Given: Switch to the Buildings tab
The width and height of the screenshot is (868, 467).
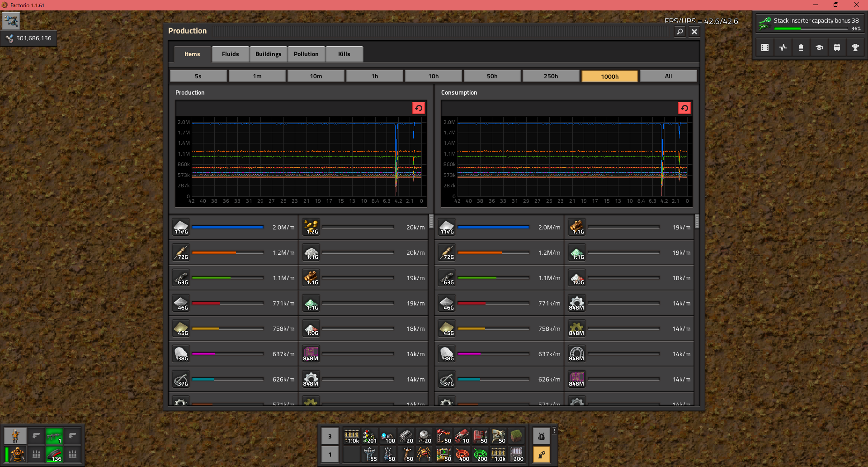Looking at the screenshot, I should pyautogui.click(x=268, y=54).
